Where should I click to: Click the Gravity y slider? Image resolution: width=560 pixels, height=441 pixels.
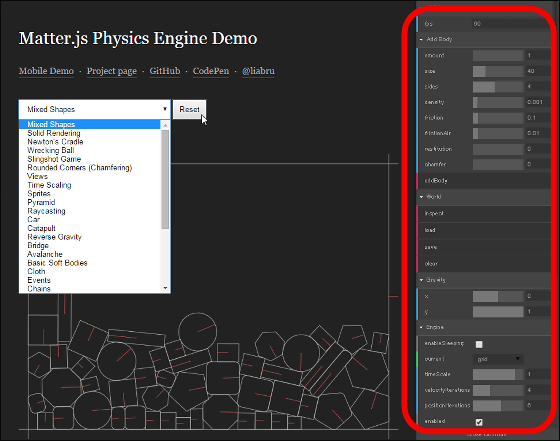click(x=498, y=311)
